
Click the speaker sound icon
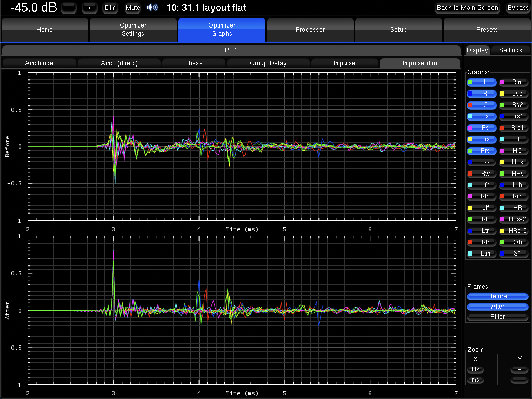[152, 8]
